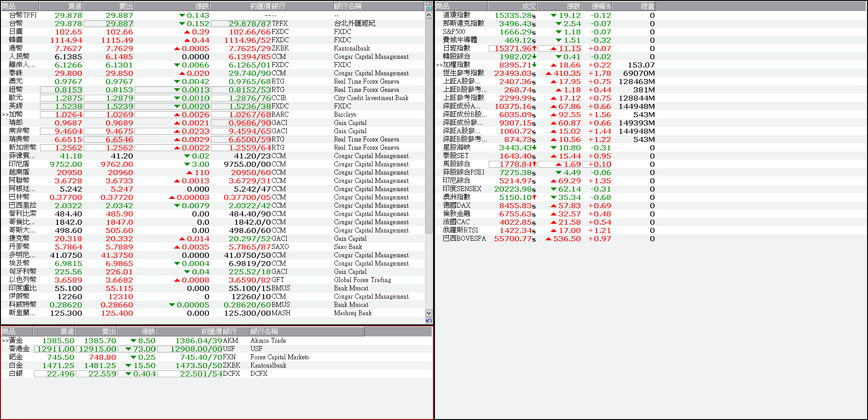Sort forex panel by 賣出 column header

tap(108, 6)
